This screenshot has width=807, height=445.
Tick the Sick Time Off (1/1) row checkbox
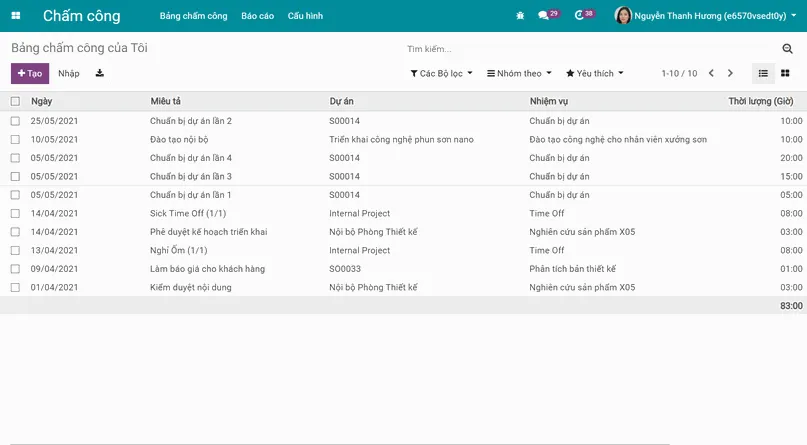[x=15, y=213]
